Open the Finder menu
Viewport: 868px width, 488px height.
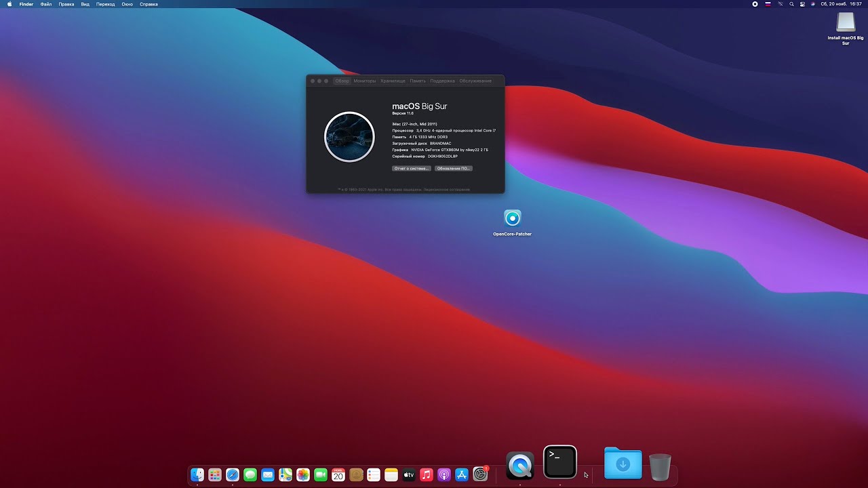[x=26, y=4]
